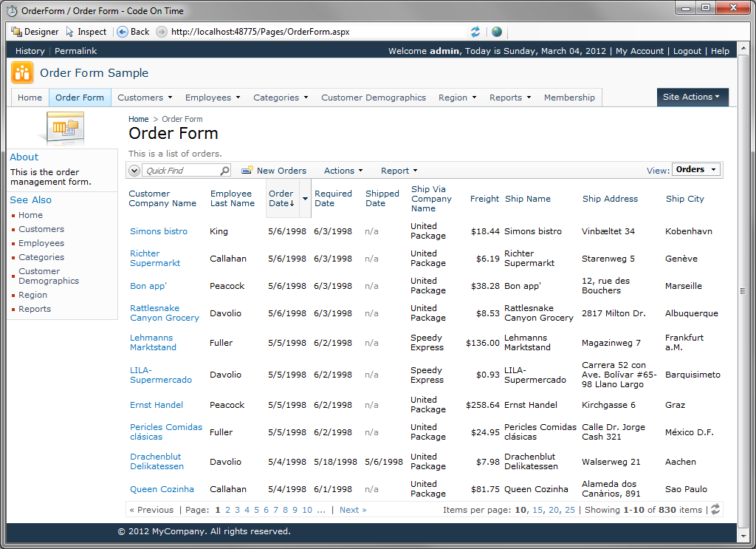This screenshot has height=549, width=756.
Task: Open the Report dropdown in grid toolbar
Action: click(399, 171)
